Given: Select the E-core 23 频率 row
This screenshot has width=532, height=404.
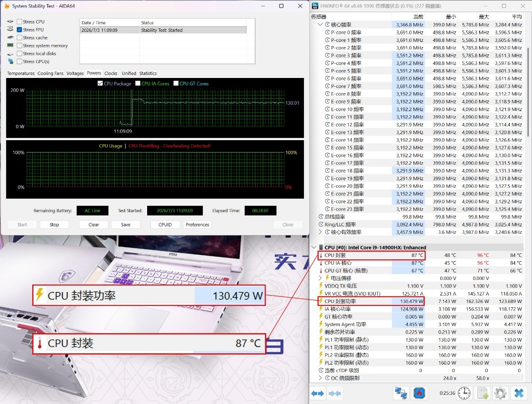Looking at the screenshot, I should point(417,209).
